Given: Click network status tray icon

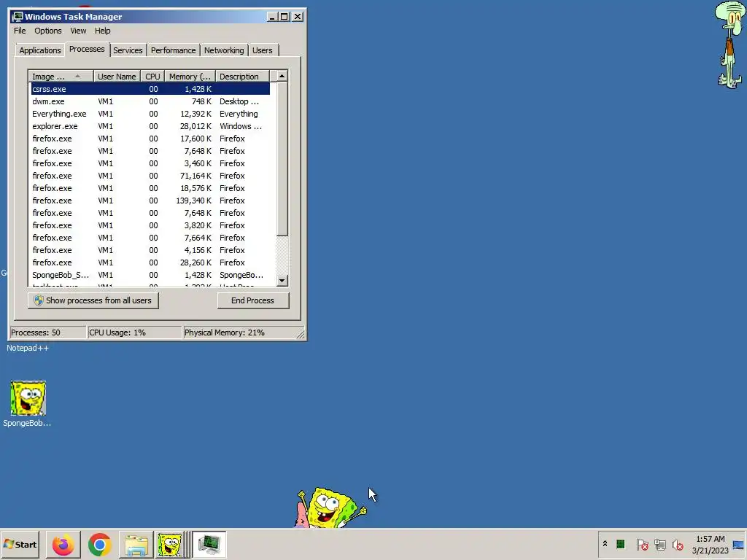Looking at the screenshot, I should pos(659,544).
